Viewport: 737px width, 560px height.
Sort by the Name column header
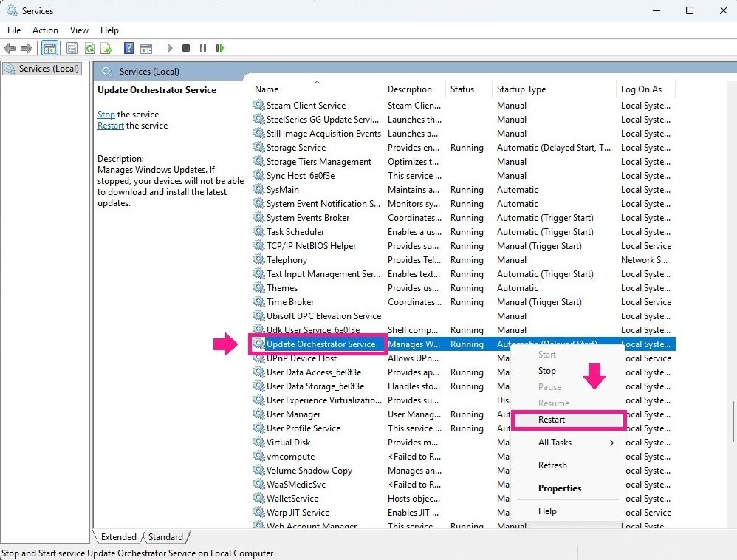[318, 89]
